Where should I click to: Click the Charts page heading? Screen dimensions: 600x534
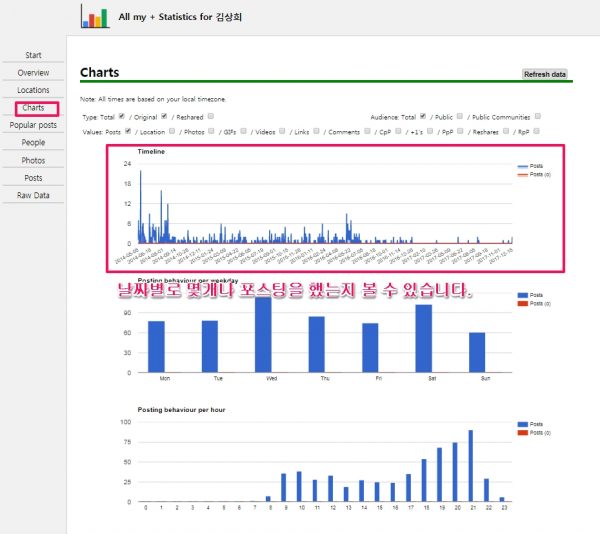point(99,72)
